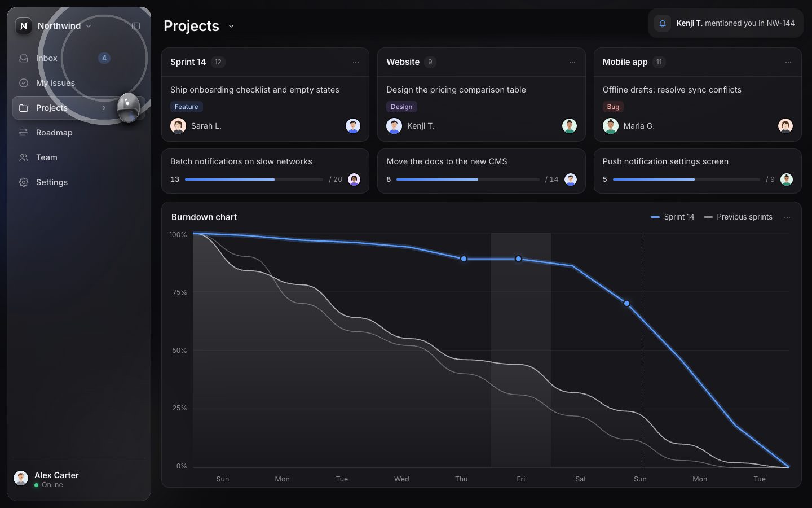Screen dimensions: 812x508
Task: Collapse the sidebar with the panel icon
Action: pyautogui.click(x=136, y=26)
